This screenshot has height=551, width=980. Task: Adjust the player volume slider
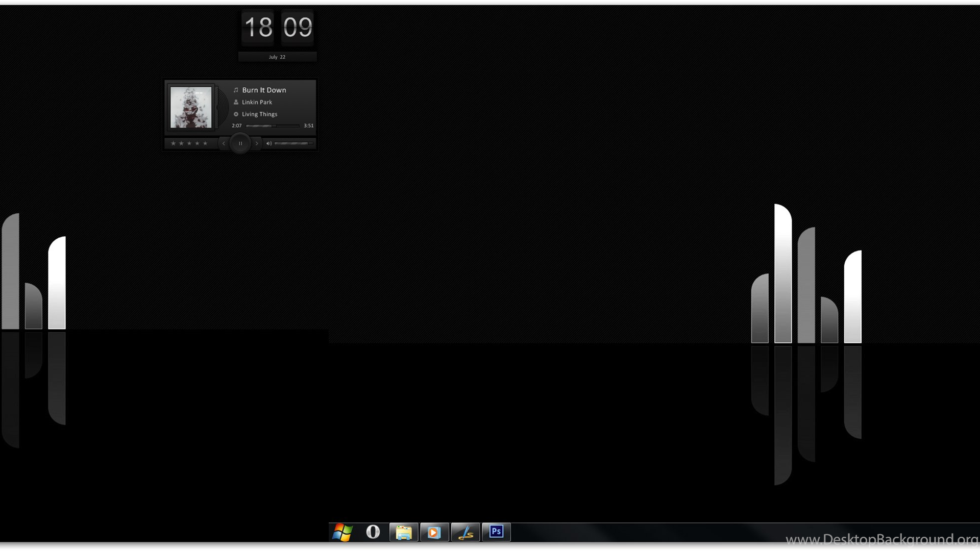(293, 143)
